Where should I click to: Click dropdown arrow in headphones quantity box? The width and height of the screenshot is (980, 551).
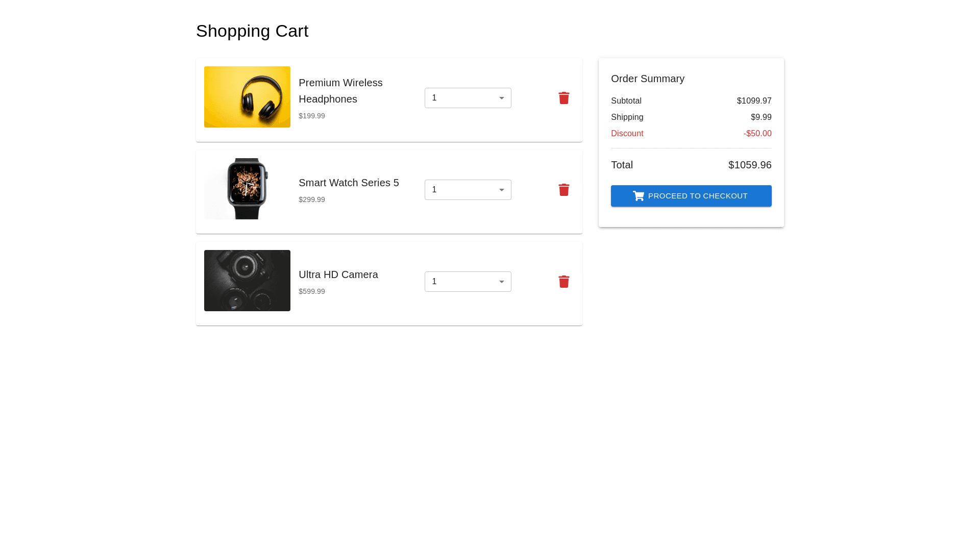pos(501,98)
